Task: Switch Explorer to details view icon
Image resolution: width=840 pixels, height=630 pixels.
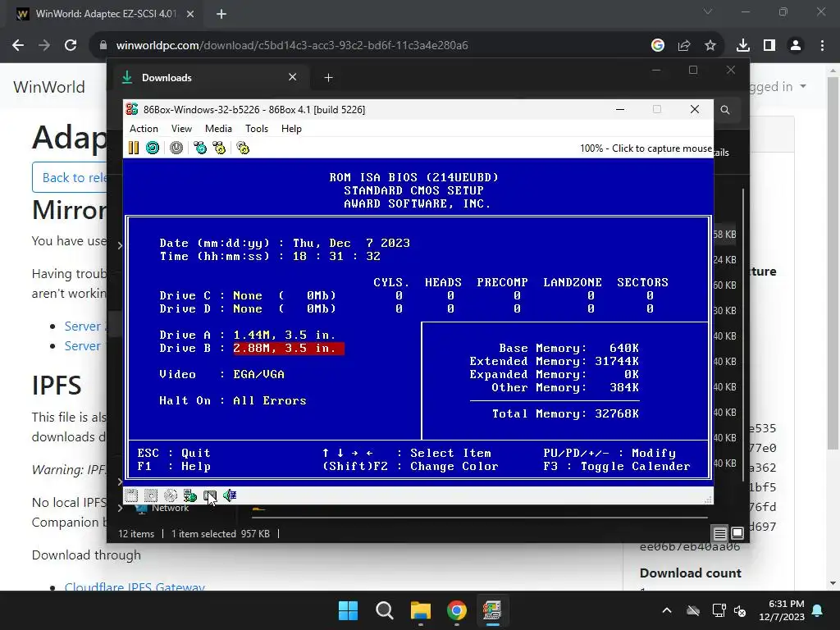Action: click(720, 533)
